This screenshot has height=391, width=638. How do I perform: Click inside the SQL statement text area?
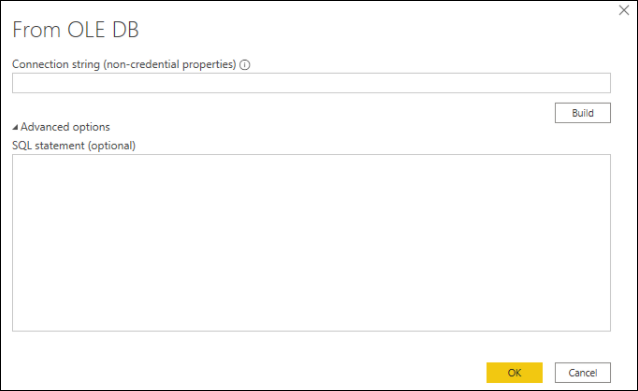tap(311, 242)
